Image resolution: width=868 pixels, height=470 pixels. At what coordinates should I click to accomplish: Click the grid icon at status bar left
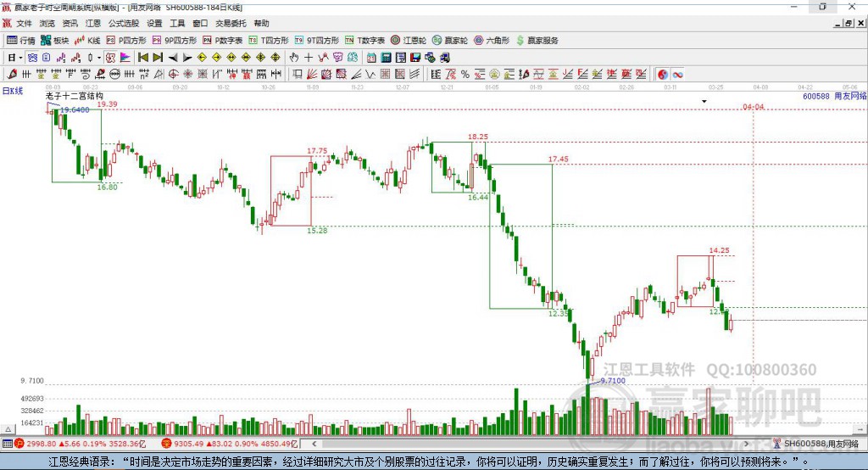(x=7, y=444)
